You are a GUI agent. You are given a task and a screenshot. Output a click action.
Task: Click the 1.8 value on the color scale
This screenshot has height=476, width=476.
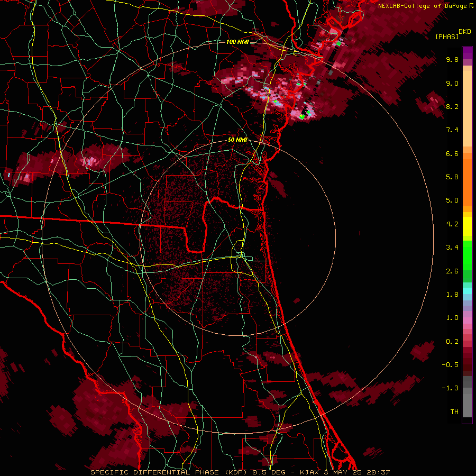[x=452, y=295]
